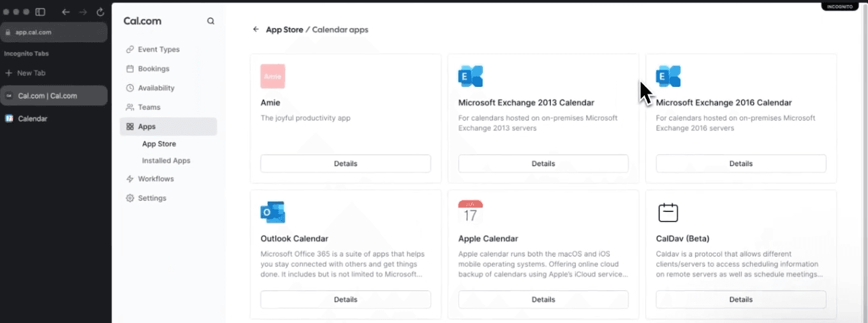View Details for Apple Calendar
868x323 pixels.
(543, 299)
